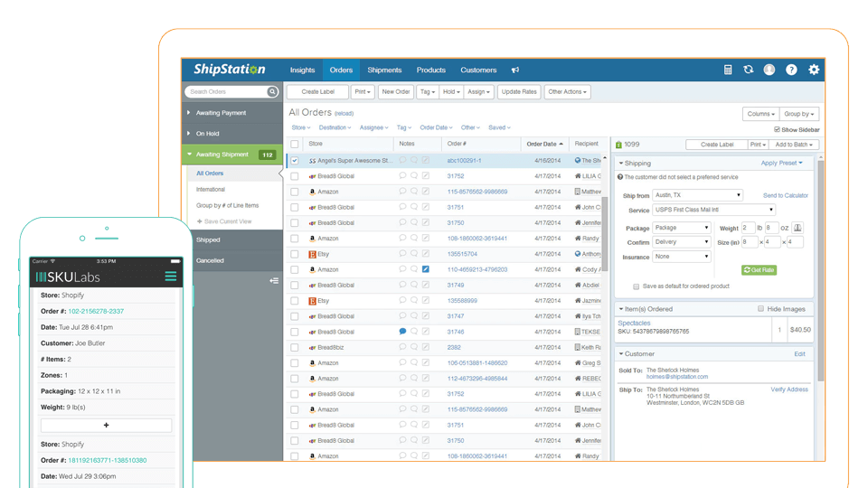Click the scale icon next to weight
868x488 pixels.
(797, 228)
